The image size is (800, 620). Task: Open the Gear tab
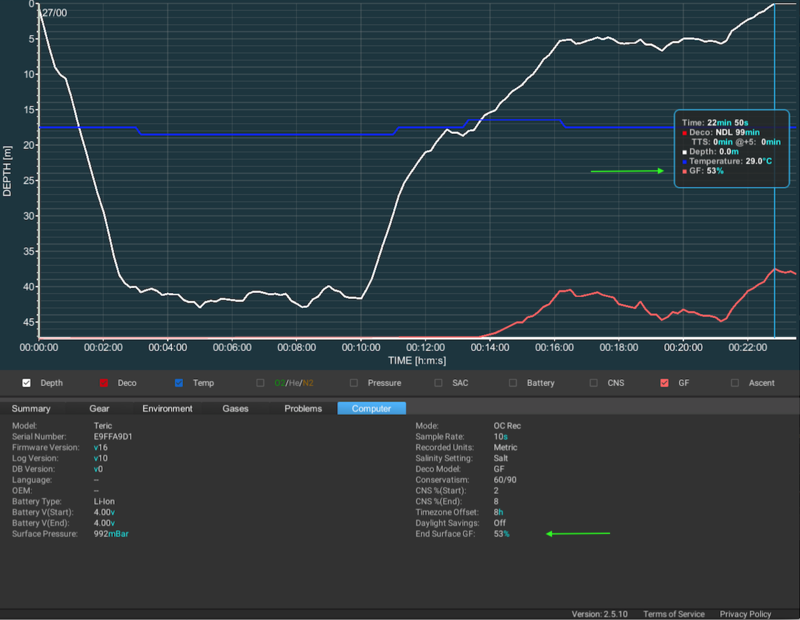pyautogui.click(x=99, y=408)
